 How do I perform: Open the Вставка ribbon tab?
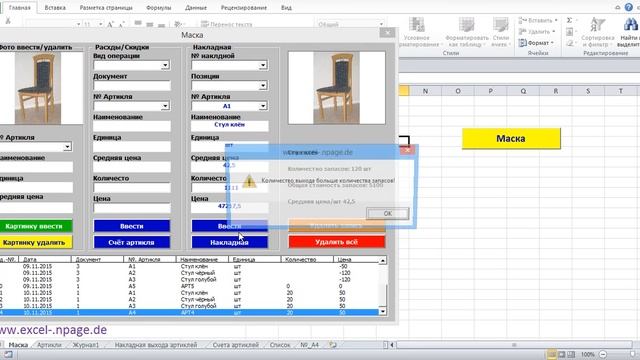pos(55,8)
